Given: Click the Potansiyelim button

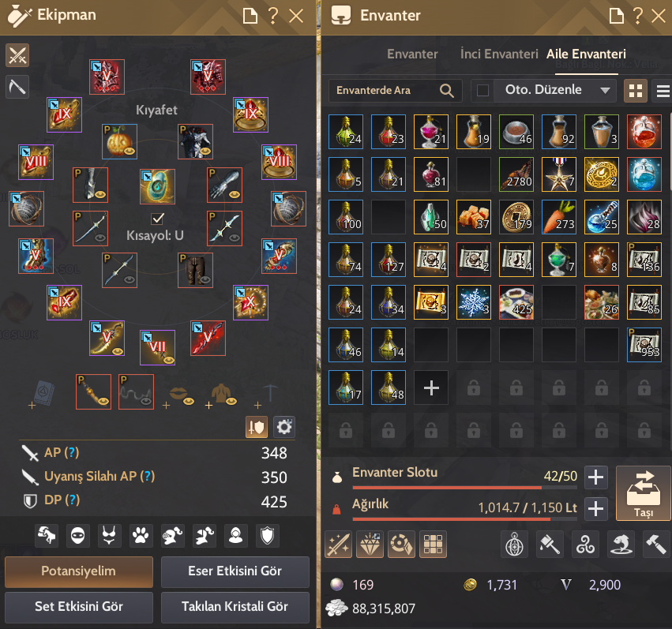Looking at the screenshot, I should click(79, 571).
